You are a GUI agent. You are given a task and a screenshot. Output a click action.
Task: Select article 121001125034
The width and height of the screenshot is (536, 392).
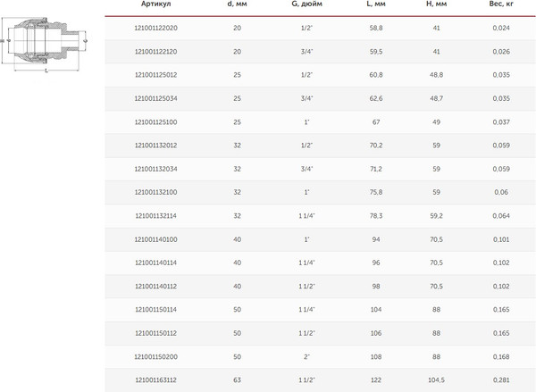coord(156,98)
